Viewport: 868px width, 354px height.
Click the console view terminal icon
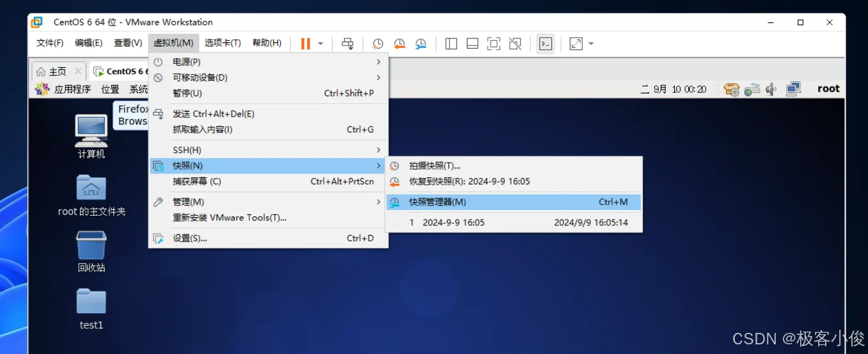coord(545,44)
